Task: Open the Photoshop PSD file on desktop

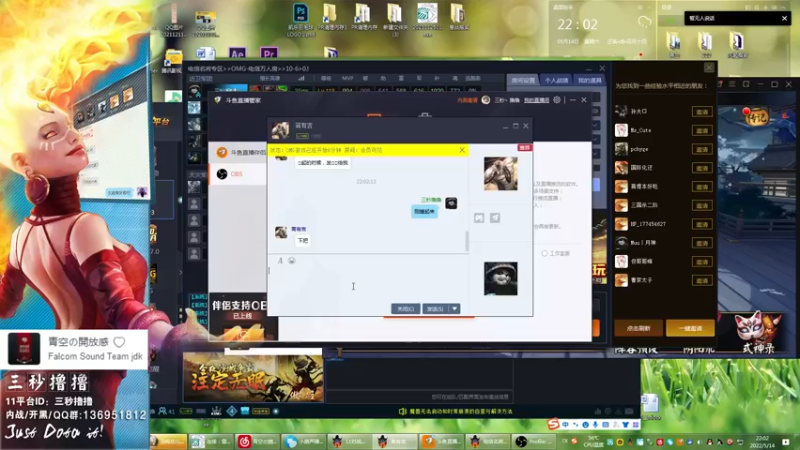Action: 301,19
